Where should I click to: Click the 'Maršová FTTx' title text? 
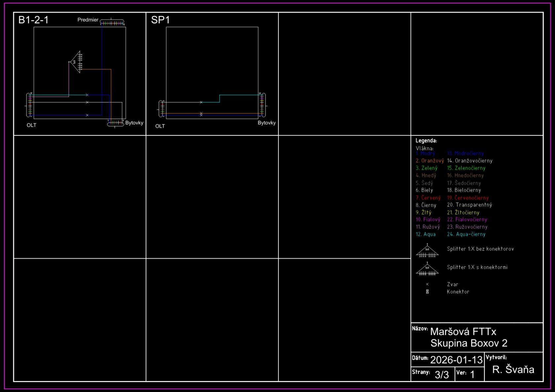pos(463,332)
